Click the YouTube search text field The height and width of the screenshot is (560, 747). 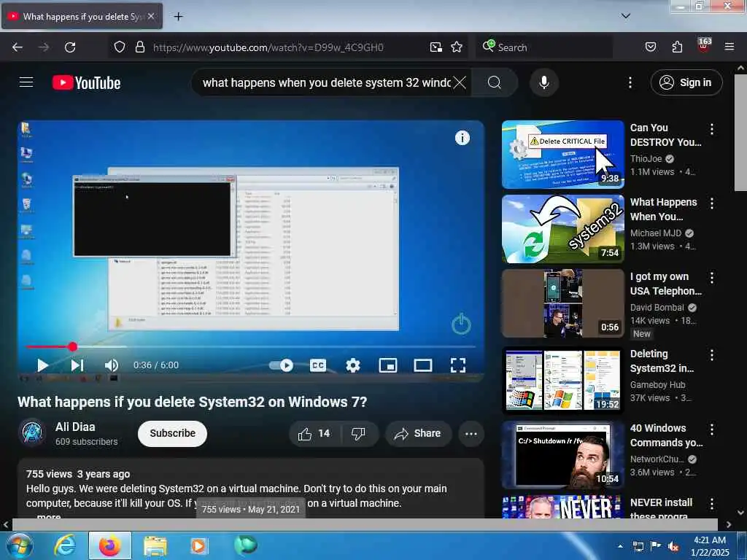[326, 83]
